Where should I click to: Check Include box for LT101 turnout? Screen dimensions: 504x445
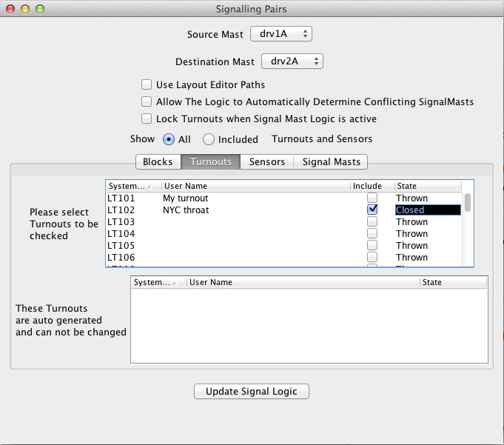pyautogui.click(x=372, y=198)
